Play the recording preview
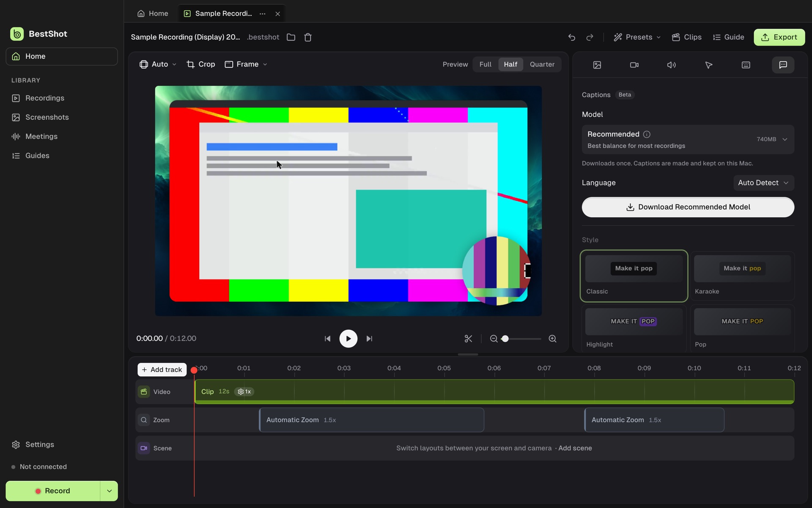The height and width of the screenshot is (508, 812). [348, 339]
